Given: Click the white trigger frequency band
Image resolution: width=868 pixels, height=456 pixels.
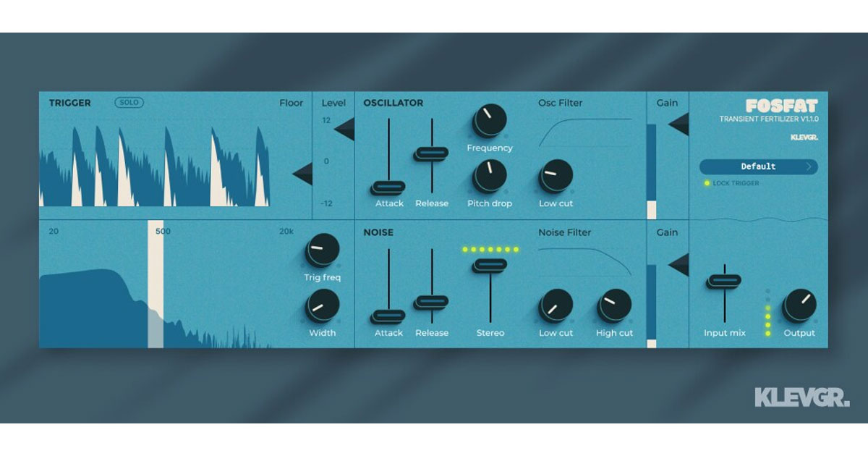Looking at the screenshot, I should pyautogui.click(x=156, y=284).
